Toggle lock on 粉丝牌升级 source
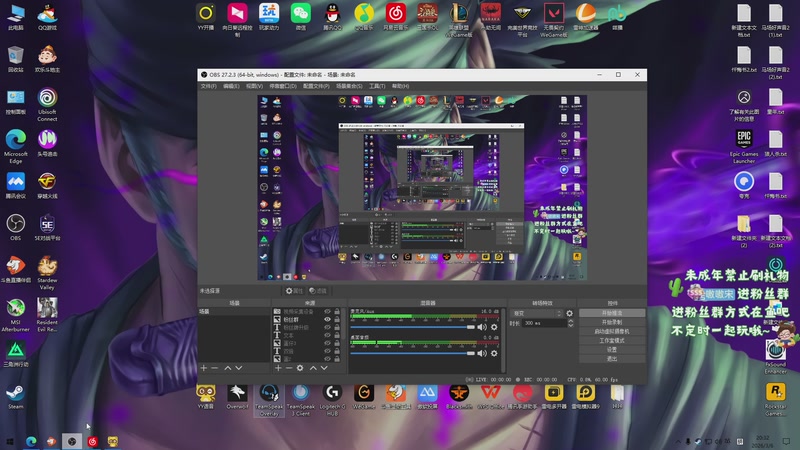Image resolution: width=800 pixels, height=450 pixels. click(x=337, y=328)
